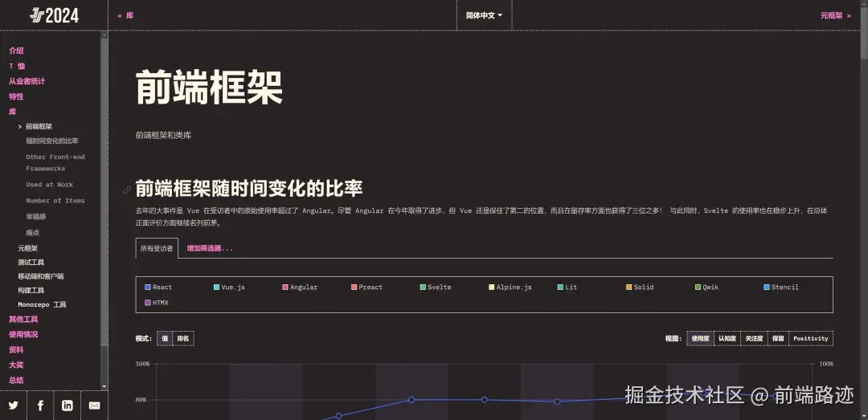Image resolution: width=868 pixels, height=420 pixels.
Task: Select the Positivity view
Action: pos(811,339)
